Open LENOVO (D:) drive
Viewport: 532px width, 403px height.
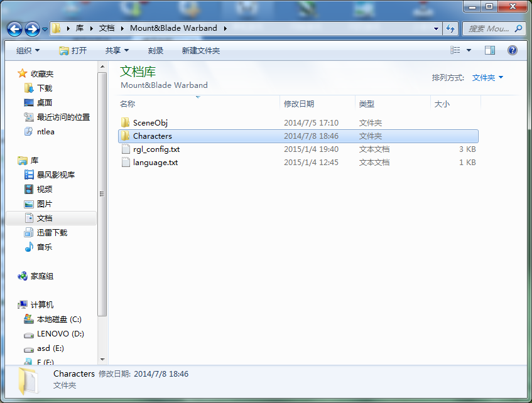[60, 334]
